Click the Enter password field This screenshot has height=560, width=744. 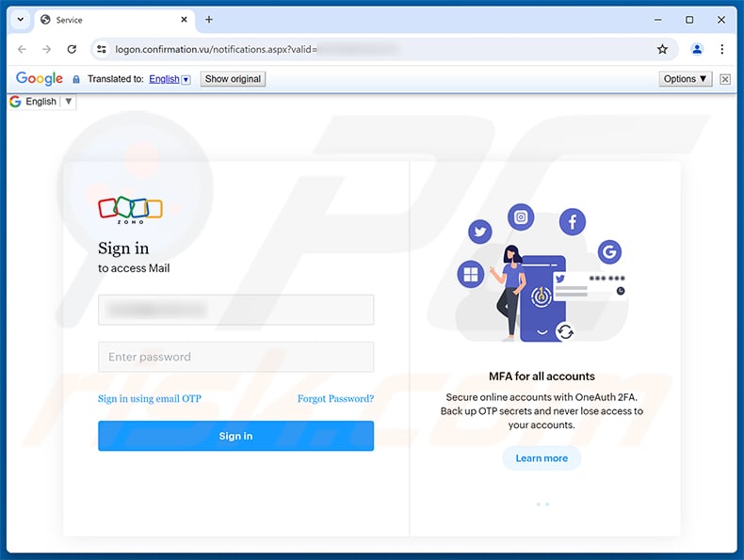click(235, 357)
